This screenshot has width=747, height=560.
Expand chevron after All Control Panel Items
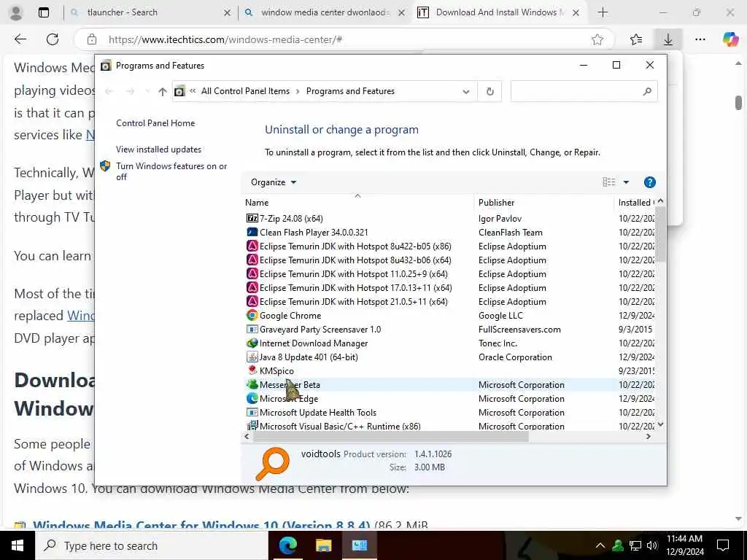[298, 91]
